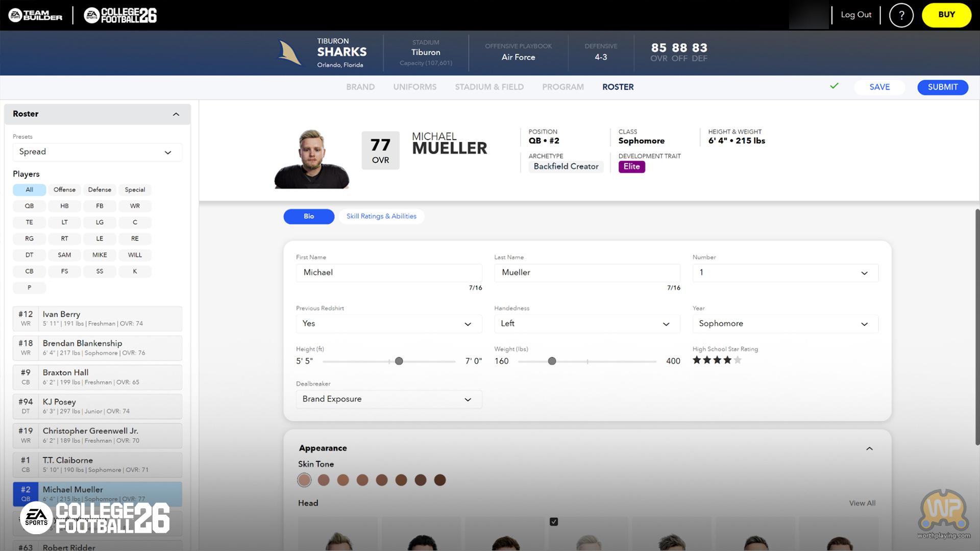Open the Handedness dropdown set to Left
980x551 pixels.
586,324
